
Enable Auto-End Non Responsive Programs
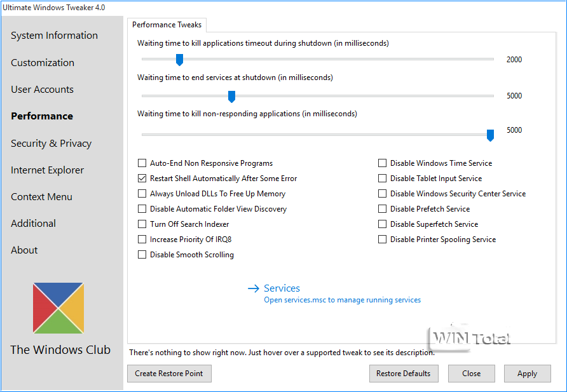pos(142,163)
